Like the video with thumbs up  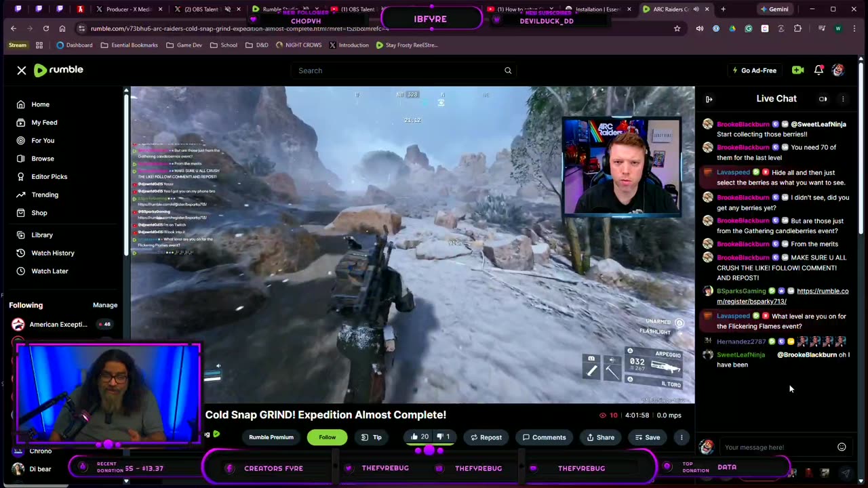tap(420, 437)
